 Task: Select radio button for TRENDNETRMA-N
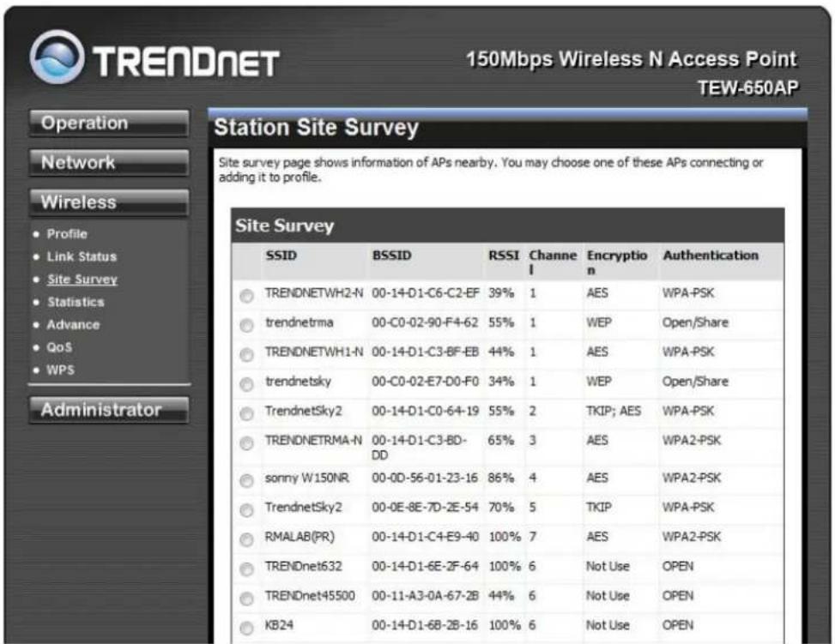(x=246, y=442)
